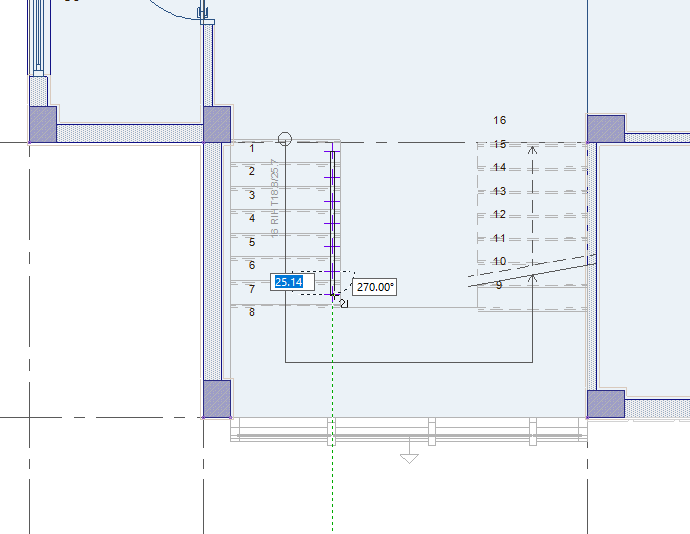Select the circular stair start marker
The image size is (690, 534).
point(285,139)
